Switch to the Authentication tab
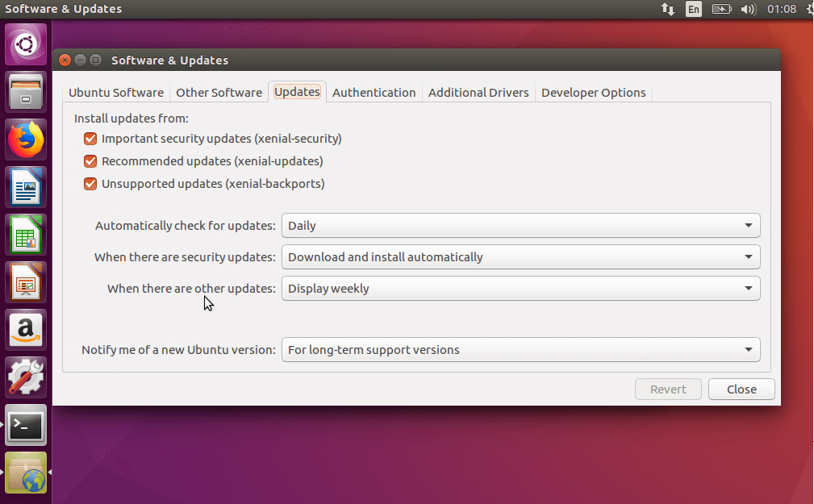Viewport: 814px width, 504px height. tap(374, 92)
